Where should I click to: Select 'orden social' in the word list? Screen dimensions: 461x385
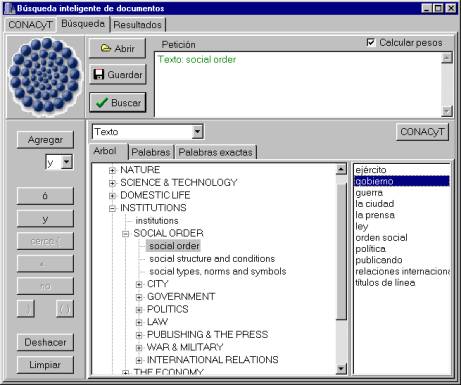pos(381,238)
